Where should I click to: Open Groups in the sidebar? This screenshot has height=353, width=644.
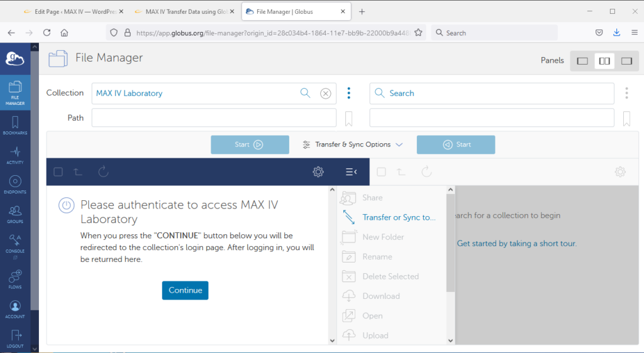[x=15, y=214]
